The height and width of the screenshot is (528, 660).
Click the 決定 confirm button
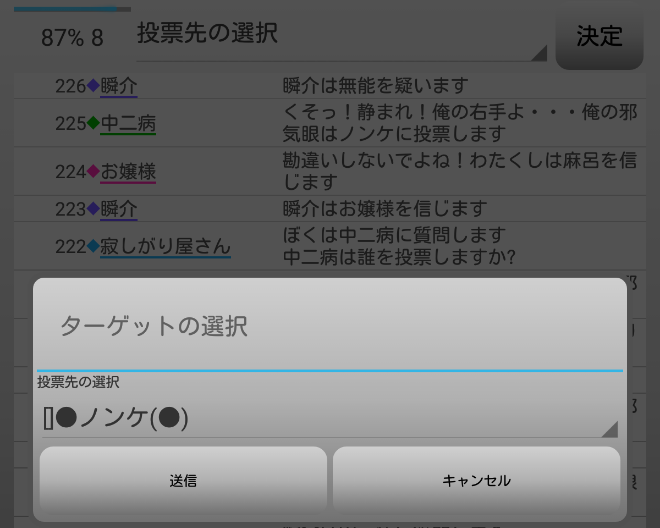[x=599, y=36]
